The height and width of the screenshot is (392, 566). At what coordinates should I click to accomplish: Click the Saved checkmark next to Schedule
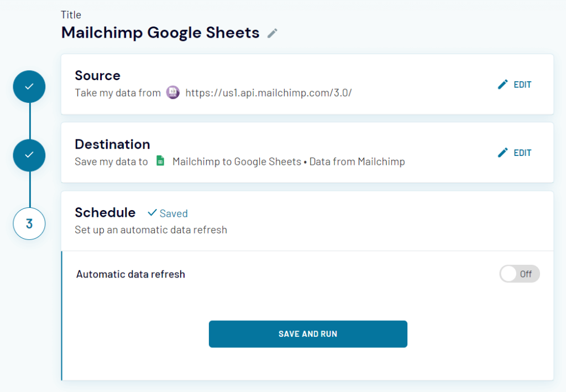click(x=153, y=213)
